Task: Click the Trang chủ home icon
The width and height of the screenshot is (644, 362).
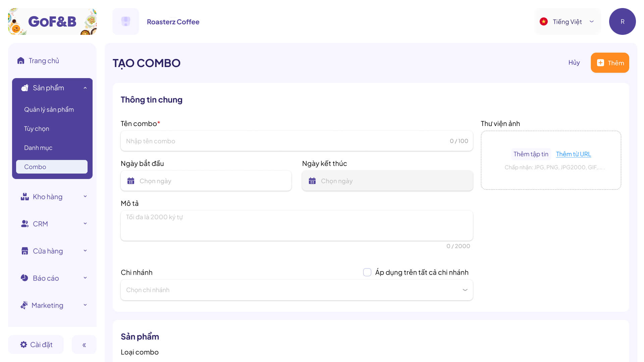Action: click(21, 60)
